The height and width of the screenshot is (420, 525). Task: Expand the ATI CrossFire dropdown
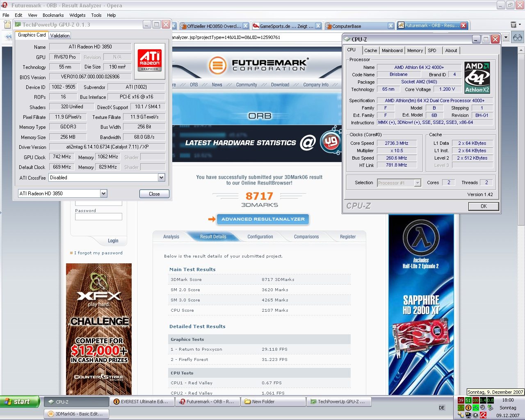(161, 178)
